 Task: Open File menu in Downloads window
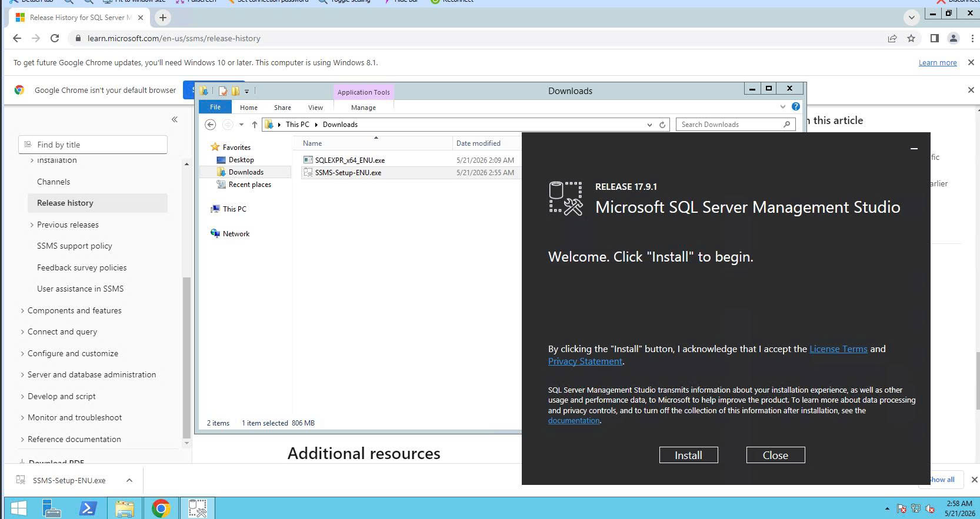[x=215, y=107]
